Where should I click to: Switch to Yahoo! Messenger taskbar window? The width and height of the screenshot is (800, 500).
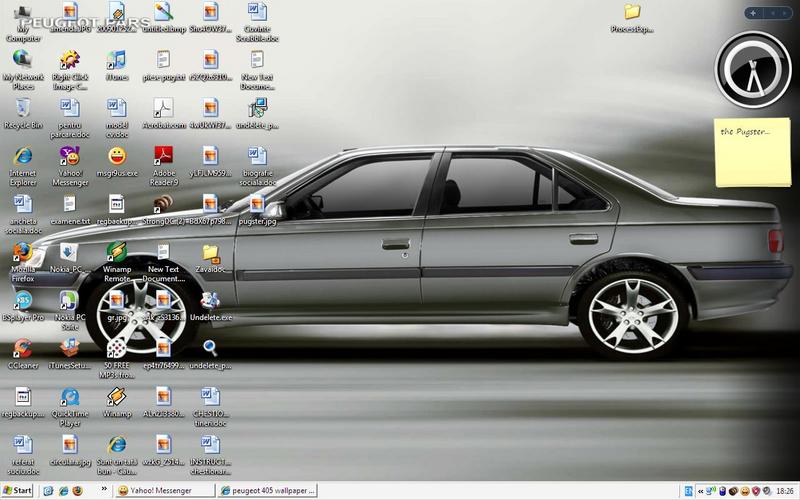[164, 490]
